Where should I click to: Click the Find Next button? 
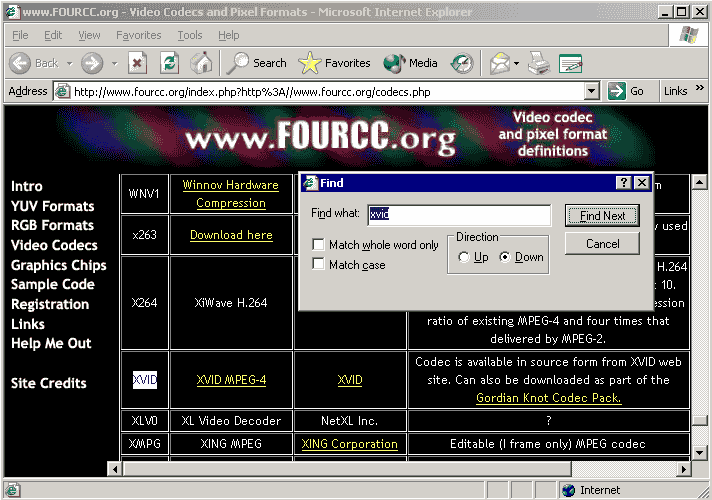[602, 216]
